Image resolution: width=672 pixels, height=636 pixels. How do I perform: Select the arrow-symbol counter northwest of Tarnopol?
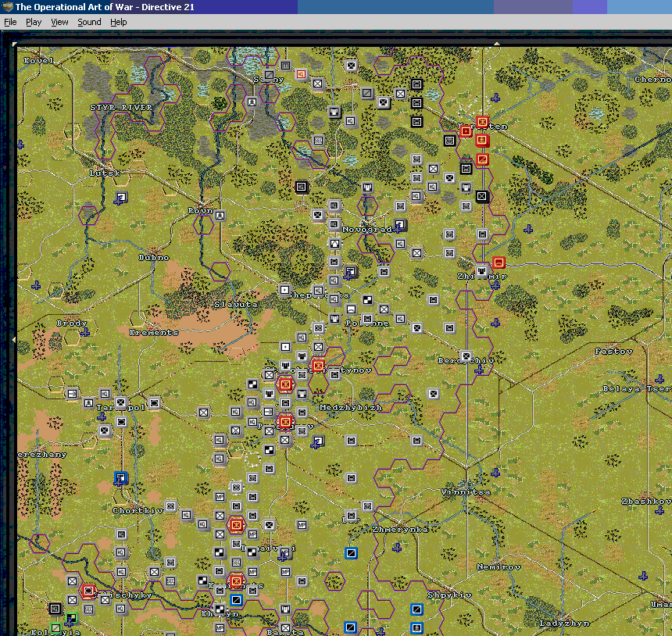click(x=72, y=393)
